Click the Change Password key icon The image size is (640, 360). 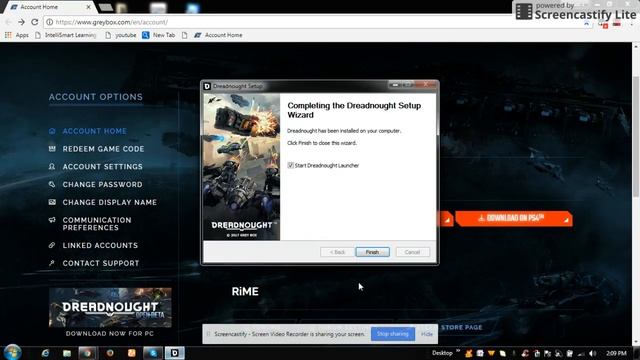(x=52, y=184)
